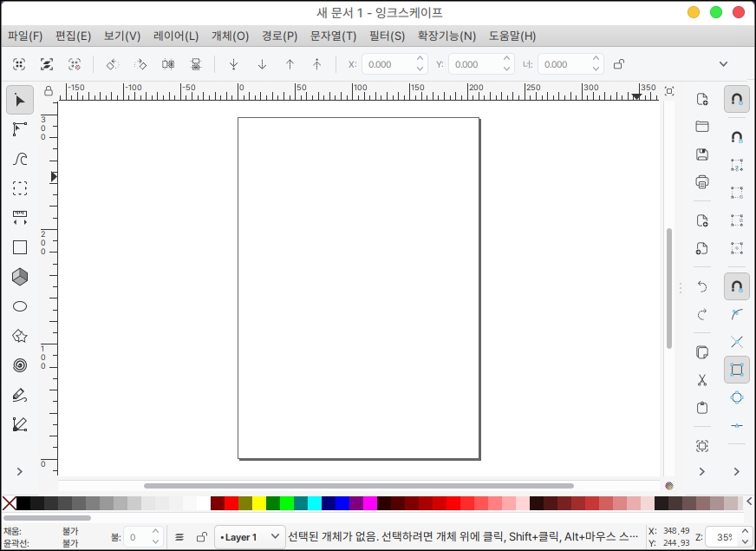Click the Print document icon

pos(702,182)
